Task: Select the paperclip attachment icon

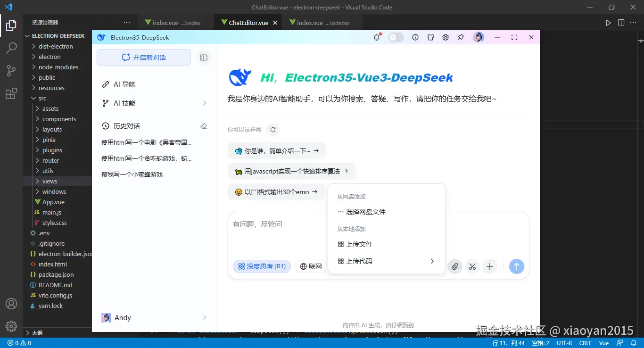Action: (x=454, y=266)
